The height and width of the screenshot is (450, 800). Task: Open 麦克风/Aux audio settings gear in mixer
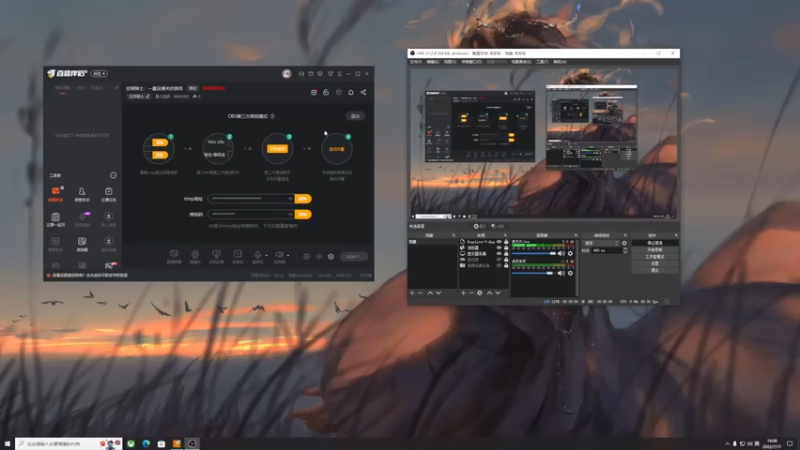tap(570, 254)
